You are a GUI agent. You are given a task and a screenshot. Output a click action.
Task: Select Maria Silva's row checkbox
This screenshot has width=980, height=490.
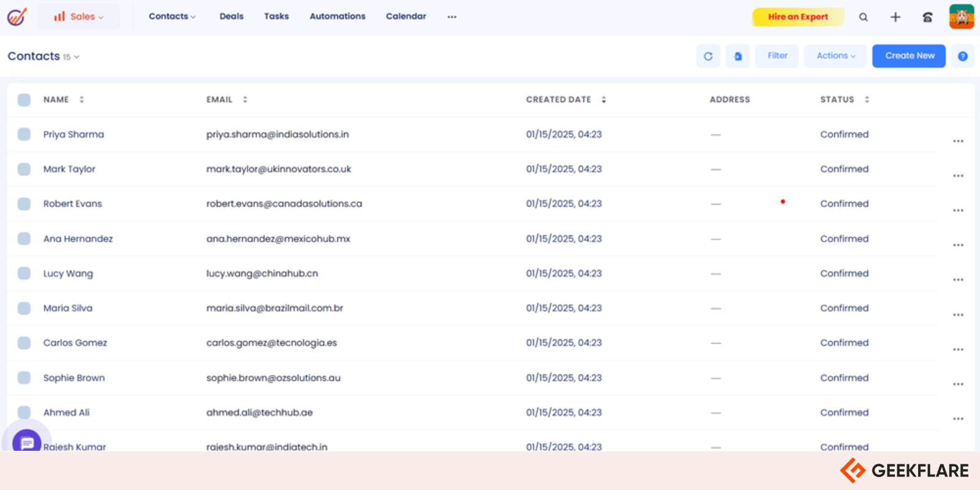(x=24, y=308)
